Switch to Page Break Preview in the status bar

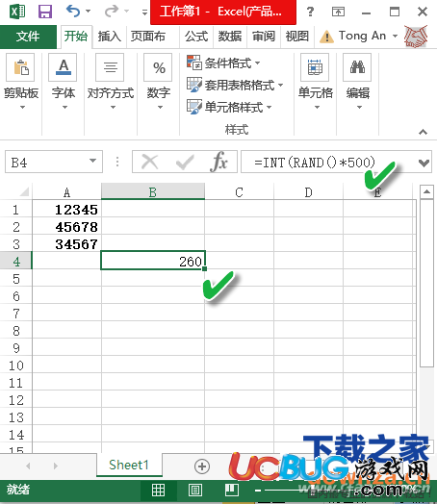(232, 490)
